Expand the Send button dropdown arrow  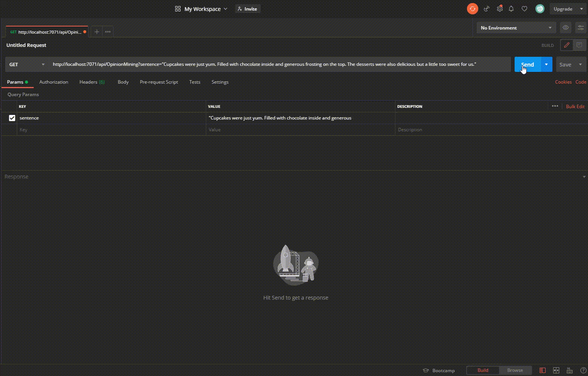[546, 64]
